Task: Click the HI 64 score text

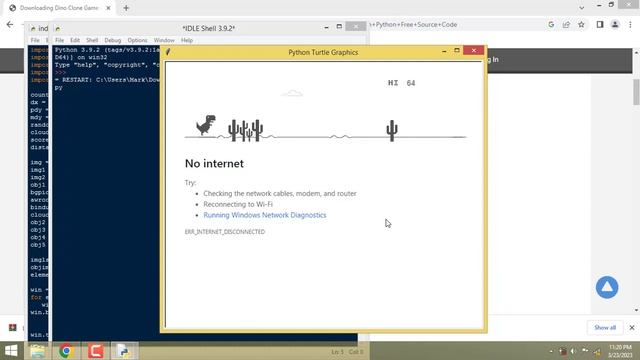Action: point(401,83)
